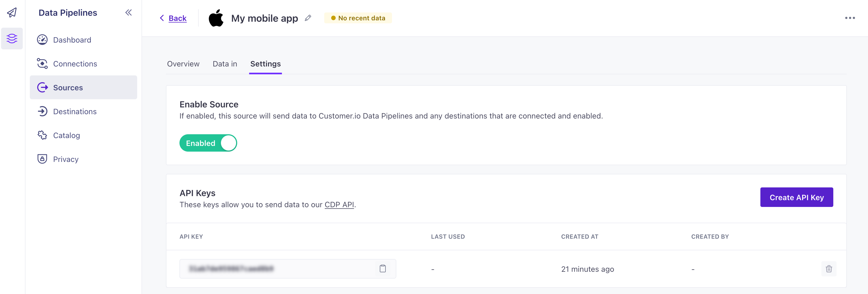The width and height of the screenshot is (868, 294).
Task: Click the CREATED AT column header
Action: 580,237
